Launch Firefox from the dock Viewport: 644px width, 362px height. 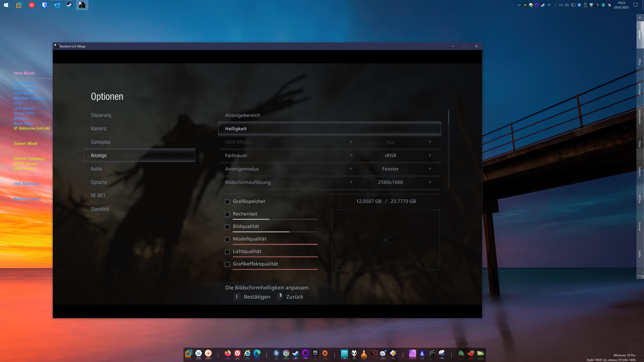point(228,353)
